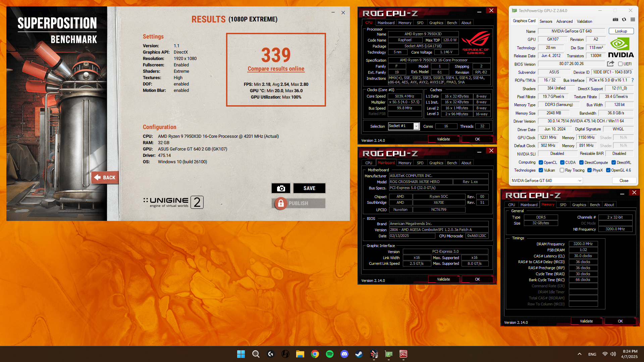Click the Lookup button in GPU-Z

point(621,31)
